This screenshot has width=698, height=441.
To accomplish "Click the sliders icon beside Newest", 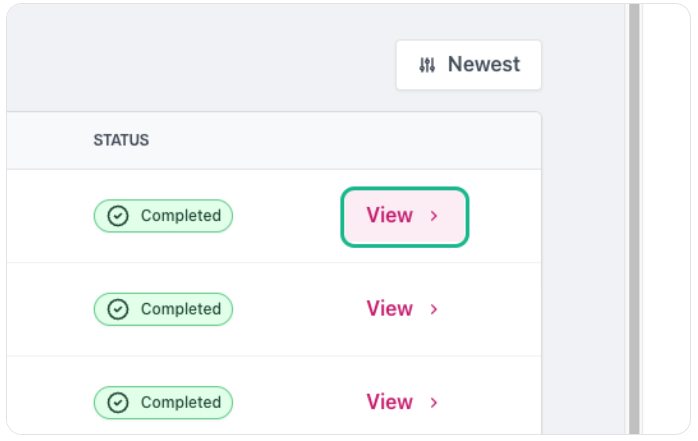I will click(x=427, y=65).
